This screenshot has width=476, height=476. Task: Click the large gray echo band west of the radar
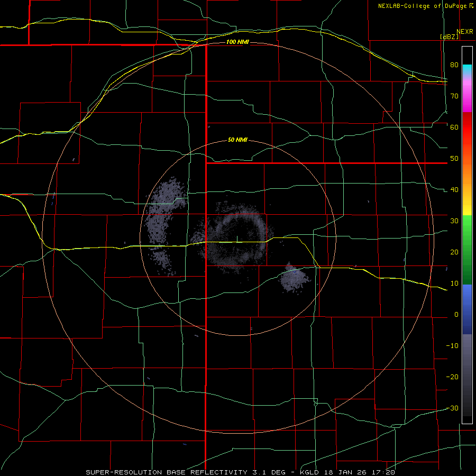[x=166, y=226]
